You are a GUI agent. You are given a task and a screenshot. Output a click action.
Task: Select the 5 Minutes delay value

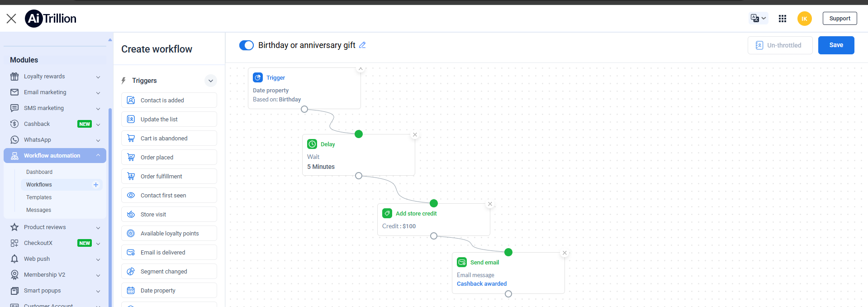click(x=321, y=167)
